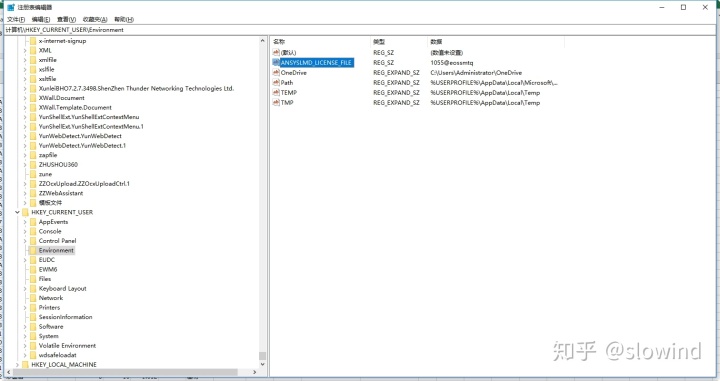Open the 文件(F) menu

coord(16,19)
